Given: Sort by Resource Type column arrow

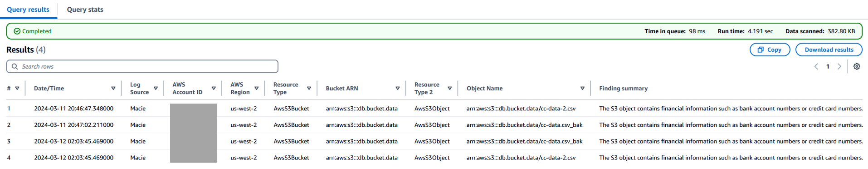Looking at the screenshot, I should [x=309, y=88].
